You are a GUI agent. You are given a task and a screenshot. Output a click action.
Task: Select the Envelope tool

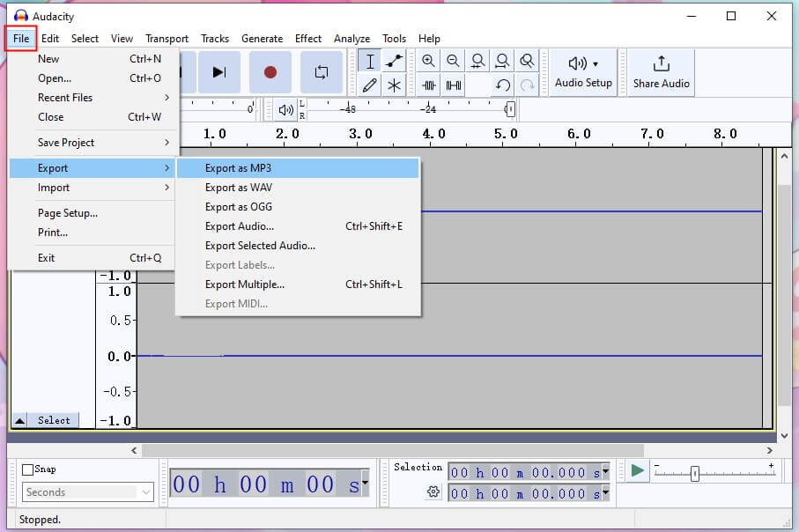tap(394, 61)
